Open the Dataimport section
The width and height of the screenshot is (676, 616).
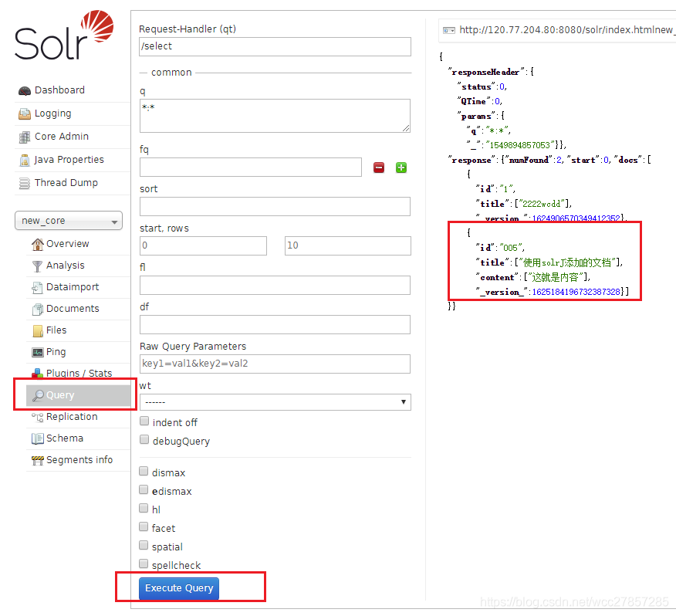click(x=73, y=287)
